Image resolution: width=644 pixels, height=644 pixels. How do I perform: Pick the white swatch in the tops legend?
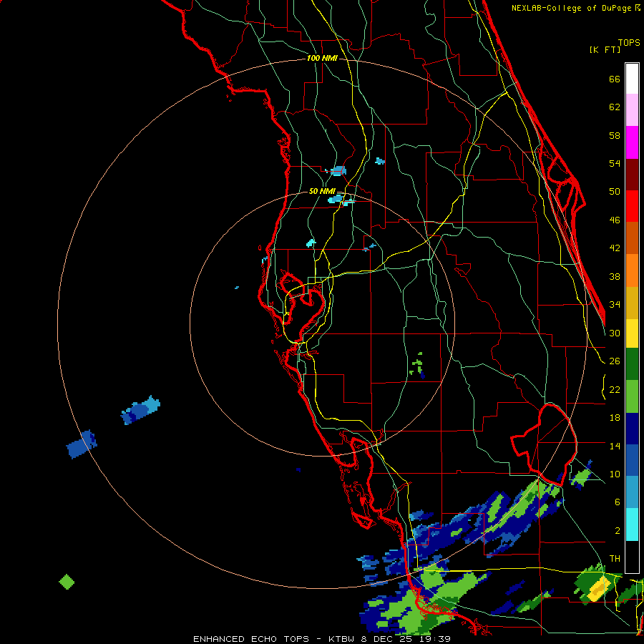[632, 79]
